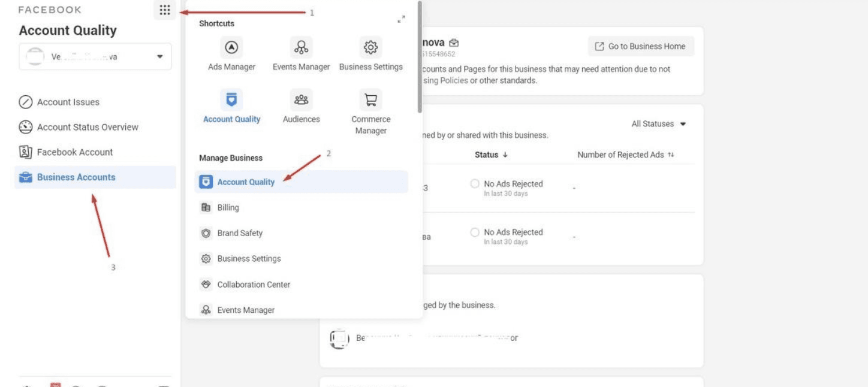This screenshot has height=387, width=868.
Task: Click the briefcase icon beside business name
Action: pyautogui.click(x=454, y=43)
